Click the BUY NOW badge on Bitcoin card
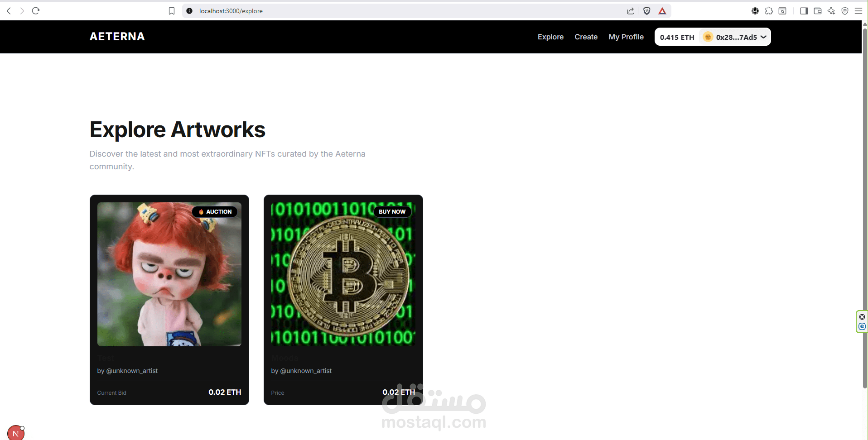The height and width of the screenshot is (440, 868). point(392,212)
